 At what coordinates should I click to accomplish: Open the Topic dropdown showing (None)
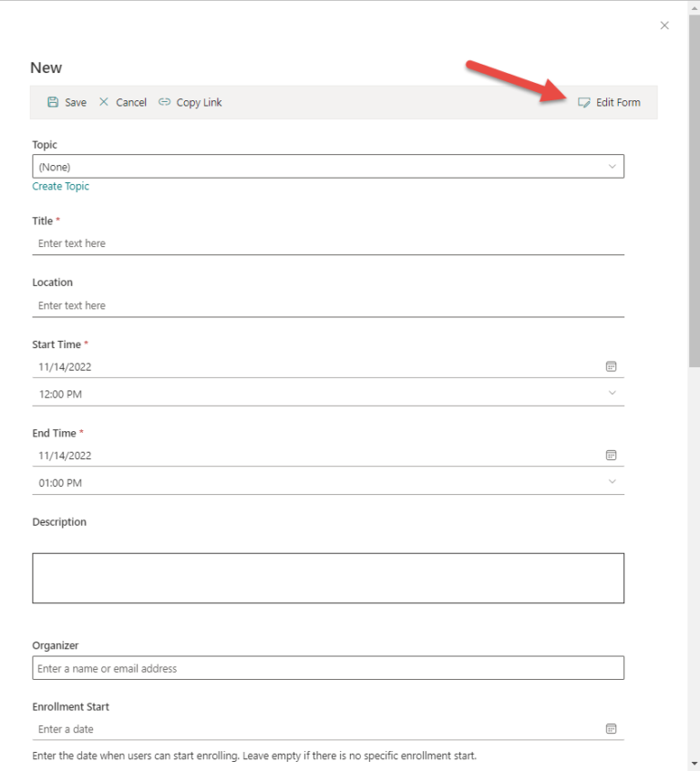pyautogui.click(x=328, y=166)
